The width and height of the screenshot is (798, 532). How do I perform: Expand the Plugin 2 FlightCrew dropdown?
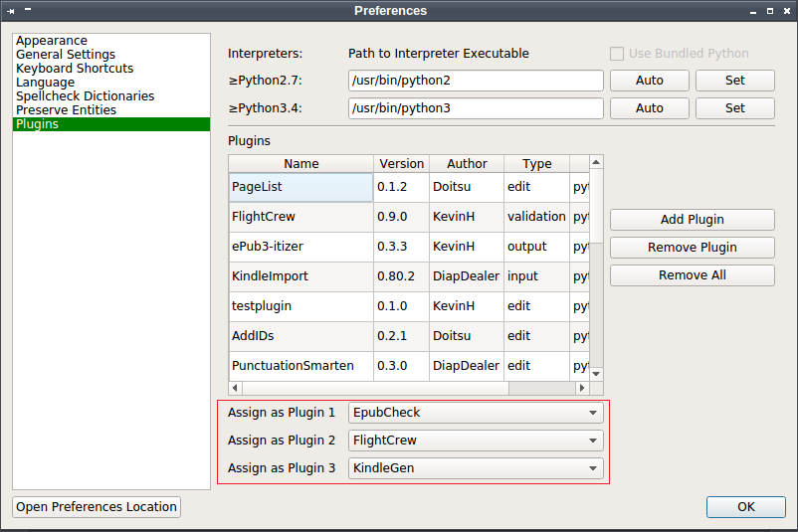pyautogui.click(x=476, y=440)
